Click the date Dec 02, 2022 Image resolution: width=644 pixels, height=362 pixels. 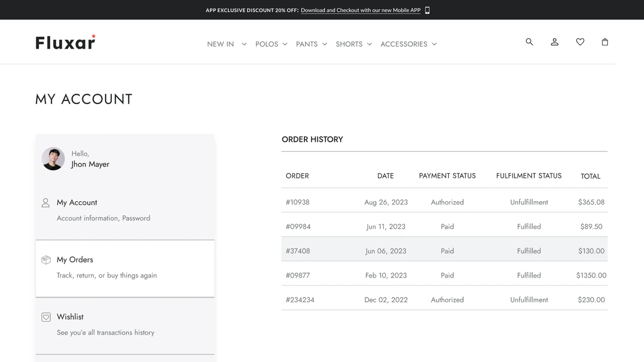(x=386, y=300)
